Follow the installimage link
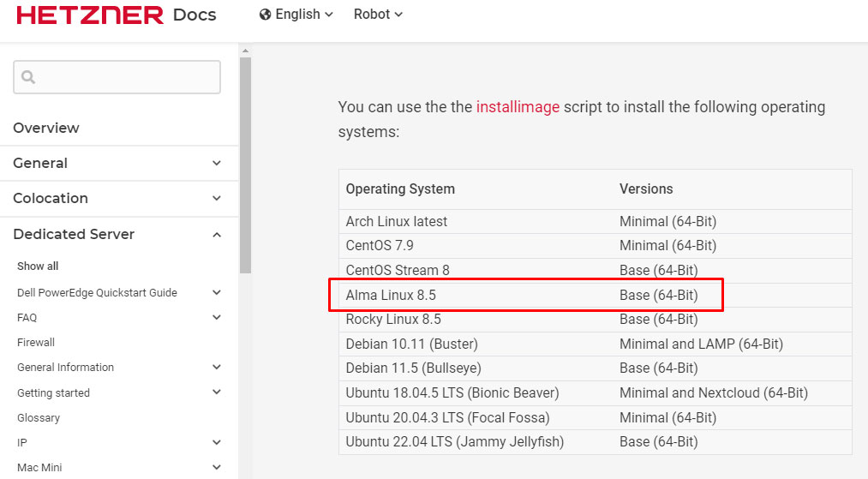This screenshot has height=479, width=868. click(x=518, y=107)
